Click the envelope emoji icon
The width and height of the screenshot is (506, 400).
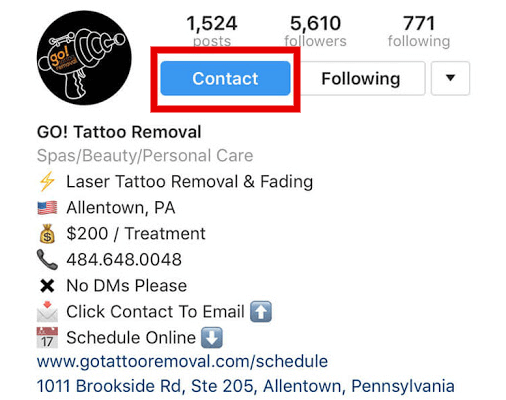point(47,312)
